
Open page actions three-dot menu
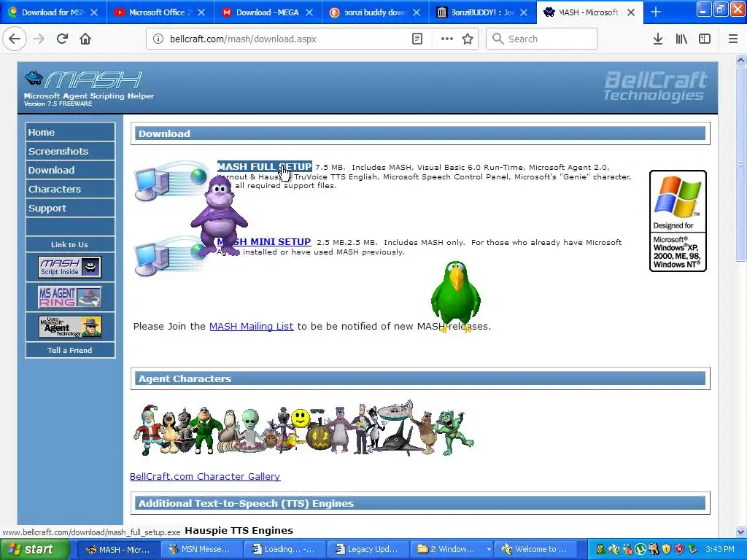[x=446, y=39]
